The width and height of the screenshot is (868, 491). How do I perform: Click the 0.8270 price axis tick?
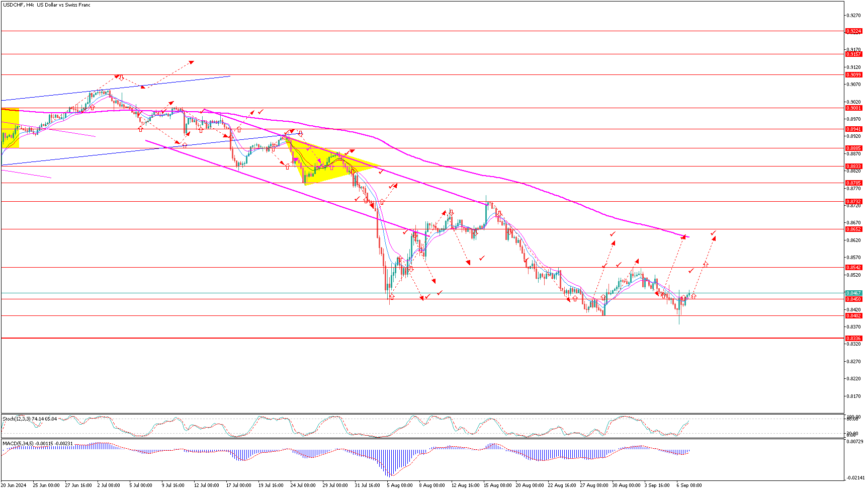click(853, 362)
